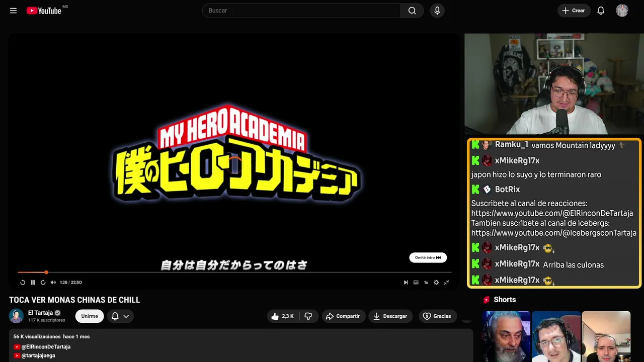This screenshot has height=362, width=644.
Task: Open the account avatar menu
Action: point(622,11)
